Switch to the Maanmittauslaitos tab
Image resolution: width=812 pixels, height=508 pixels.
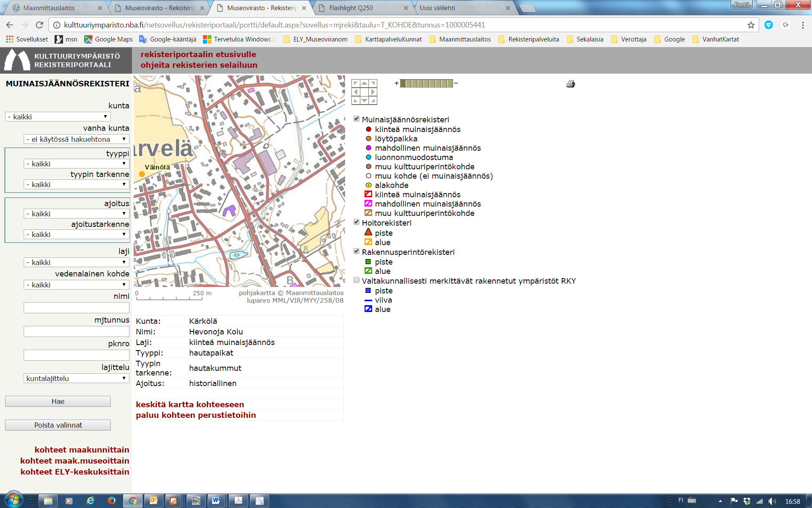(x=57, y=8)
